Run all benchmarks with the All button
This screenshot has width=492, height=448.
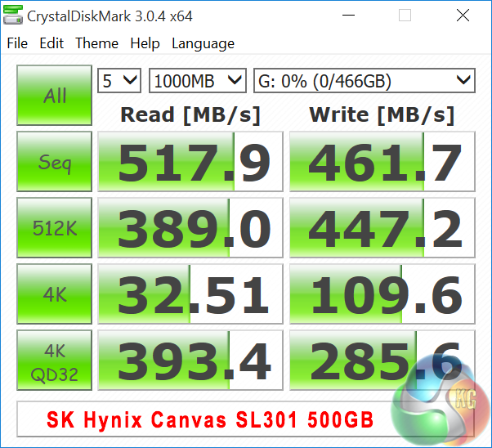[x=54, y=95]
